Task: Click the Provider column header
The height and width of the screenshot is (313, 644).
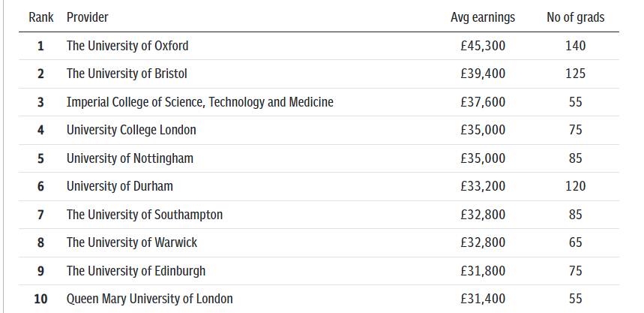Action: (88, 17)
